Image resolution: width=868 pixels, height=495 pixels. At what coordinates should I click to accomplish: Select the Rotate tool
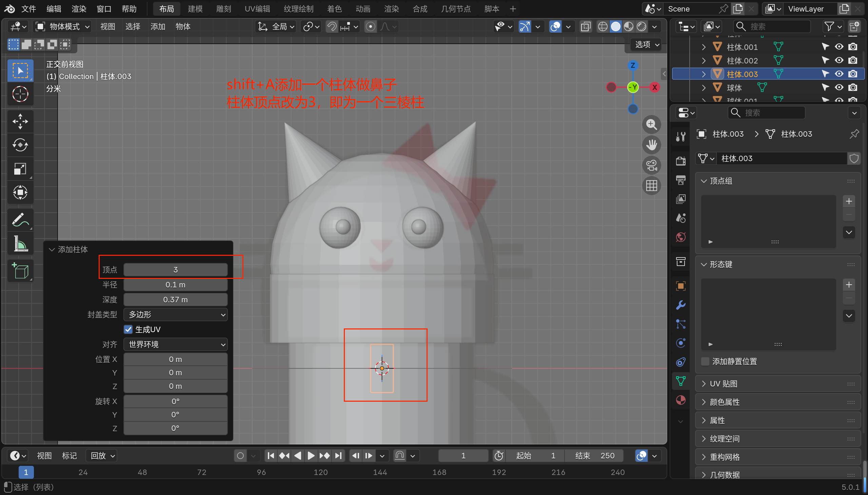click(20, 145)
